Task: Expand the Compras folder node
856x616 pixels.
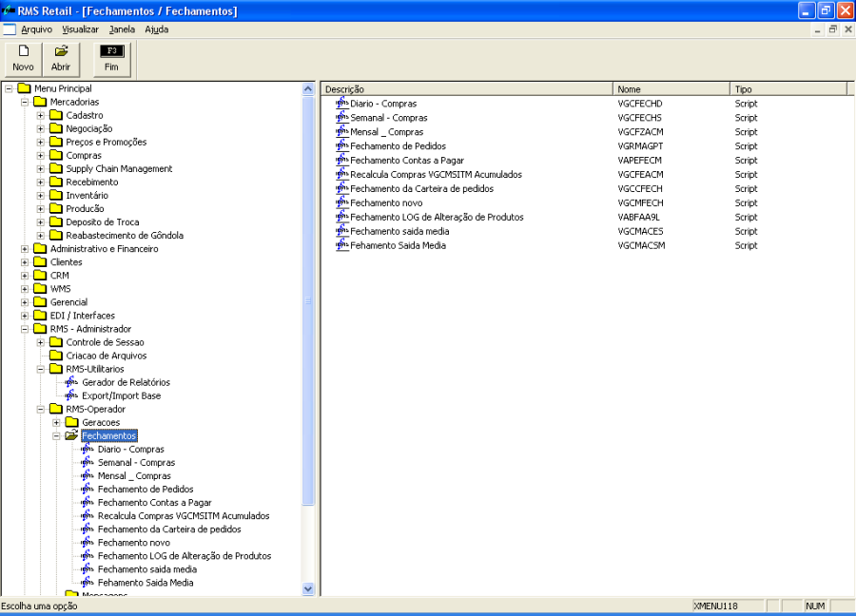Action: tap(40, 156)
